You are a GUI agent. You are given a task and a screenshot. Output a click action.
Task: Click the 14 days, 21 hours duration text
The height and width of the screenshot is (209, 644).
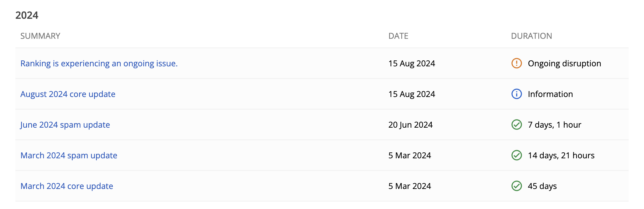coord(561,155)
